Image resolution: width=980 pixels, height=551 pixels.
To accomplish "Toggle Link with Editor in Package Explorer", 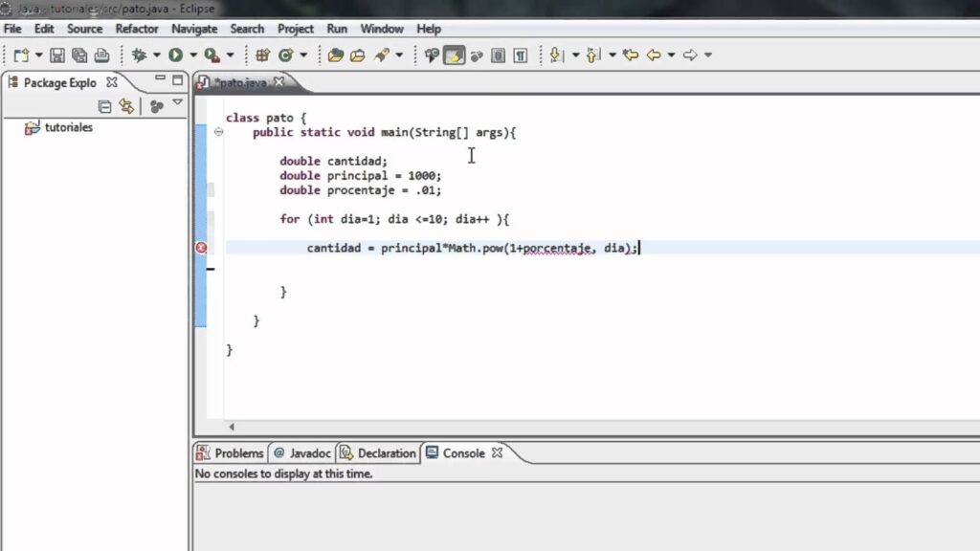I will point(126,106).
